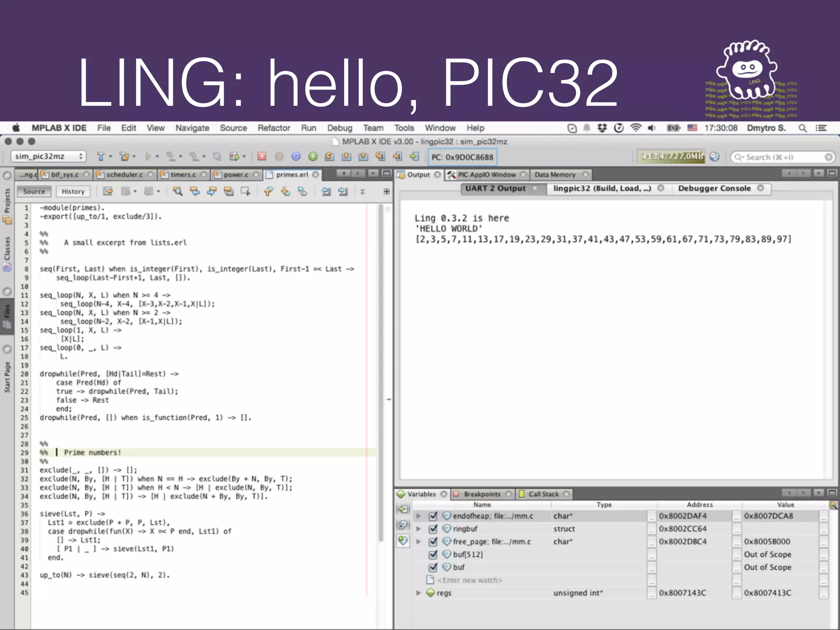
Task: Switch to the scheduler.c editor tab
Action: [x=125, y=175]
